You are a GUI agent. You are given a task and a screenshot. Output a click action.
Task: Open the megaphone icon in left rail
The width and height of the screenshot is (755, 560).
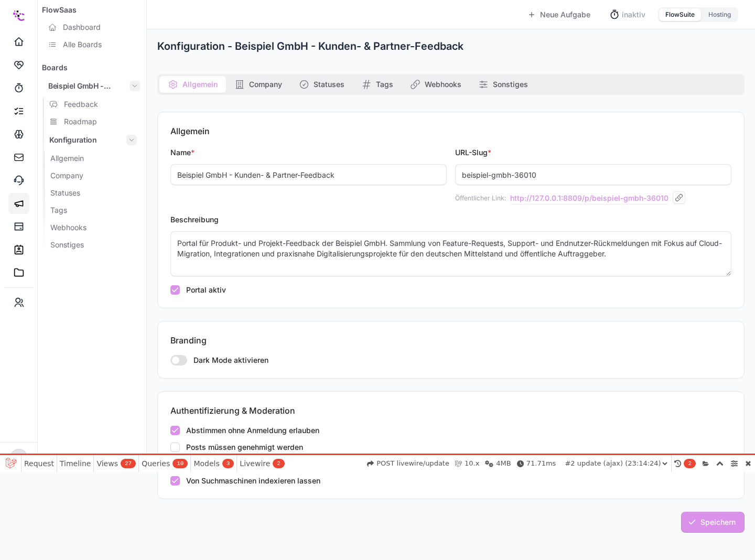(x=19, y=203)
